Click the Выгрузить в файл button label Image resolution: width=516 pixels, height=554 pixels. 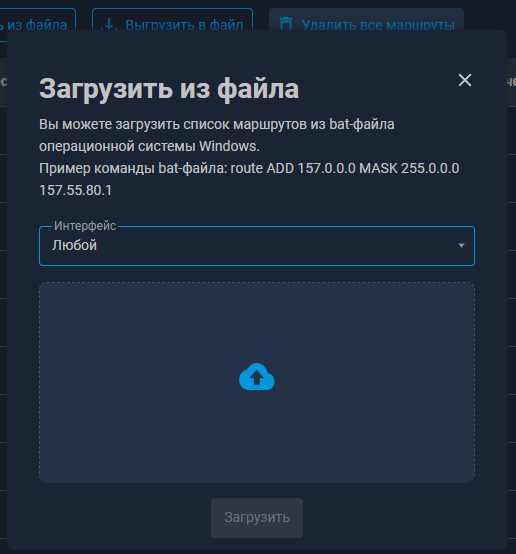pos(184,25)
